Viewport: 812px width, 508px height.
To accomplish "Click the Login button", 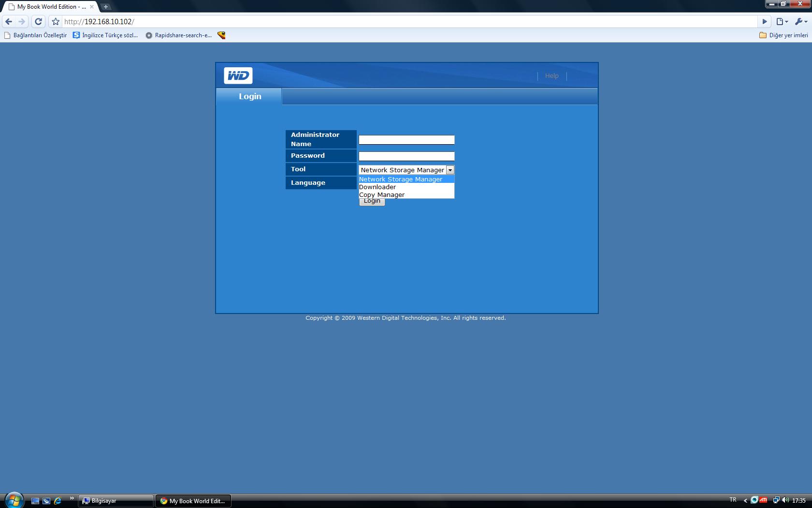I will pyautogui.click(x=372, y=201).
